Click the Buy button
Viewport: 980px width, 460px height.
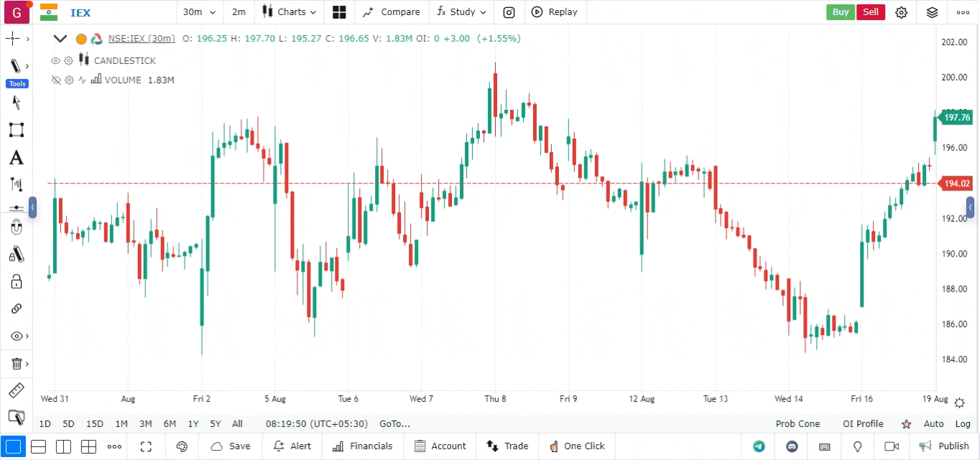coord(840,12)
